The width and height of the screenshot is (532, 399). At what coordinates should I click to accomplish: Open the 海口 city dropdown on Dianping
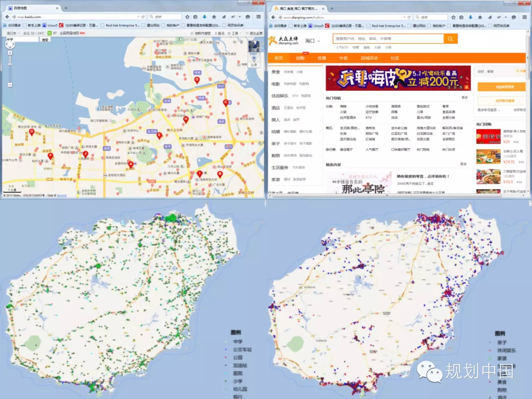coord(312,41)
